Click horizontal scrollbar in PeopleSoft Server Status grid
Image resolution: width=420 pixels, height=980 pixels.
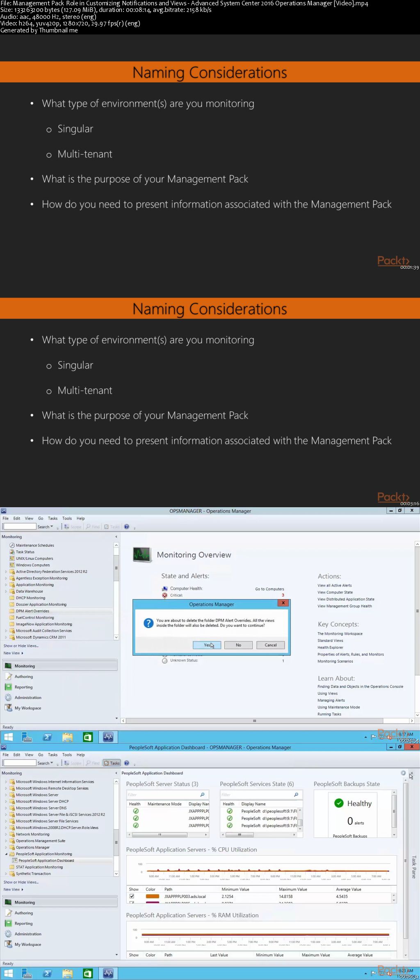tap(160, 834)
